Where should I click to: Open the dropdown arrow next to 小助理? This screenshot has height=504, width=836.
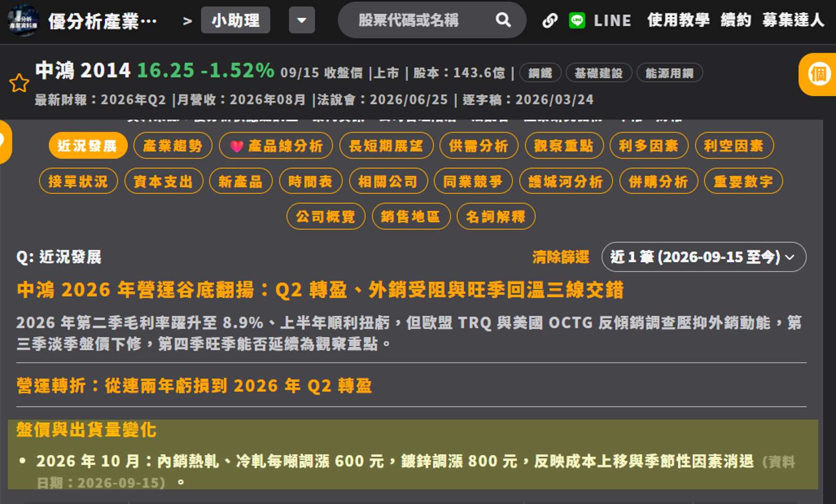point(302,20)
